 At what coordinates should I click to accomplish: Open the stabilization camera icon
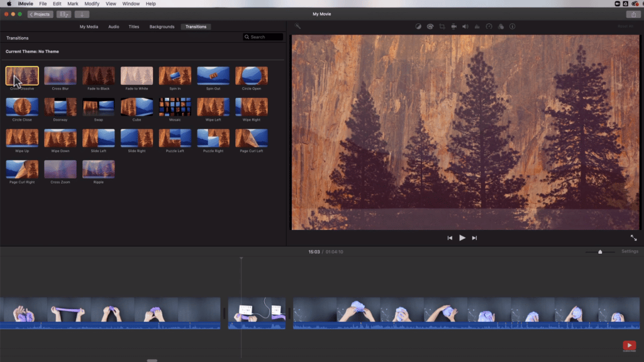click(x=453, y=26)
